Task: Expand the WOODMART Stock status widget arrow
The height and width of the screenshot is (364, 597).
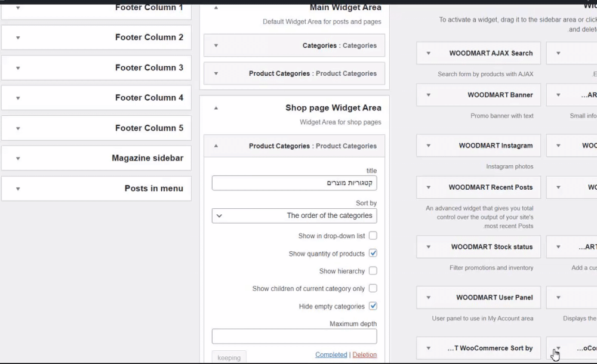Action: pos(428,247)
